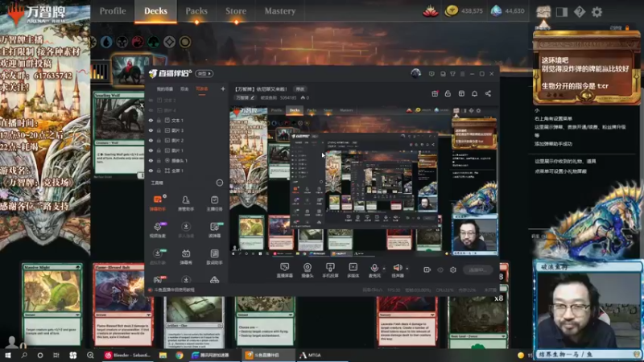Screen dimensions: 644x362
Task: Open stream settings gear in bottom bar
Action: [453, 269]
